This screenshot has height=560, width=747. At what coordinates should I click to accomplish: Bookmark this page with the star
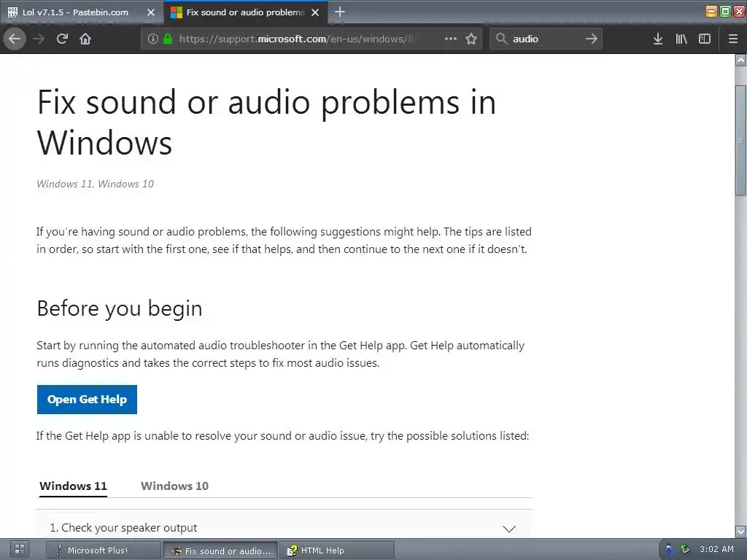click(471, 39)
